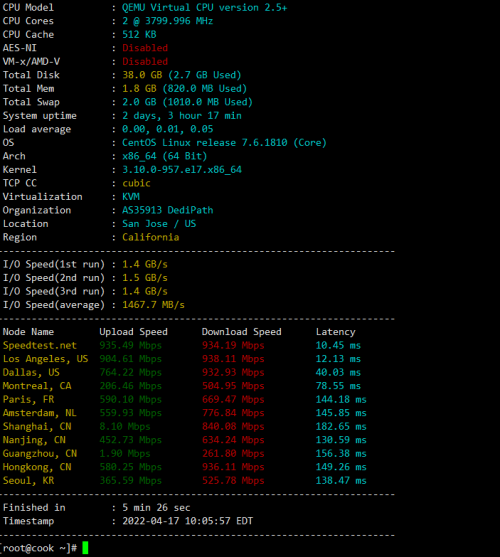Click Amsterdam download 776.84 Mbps
This screenshot has width=500, height=557.
click(233, 412)
